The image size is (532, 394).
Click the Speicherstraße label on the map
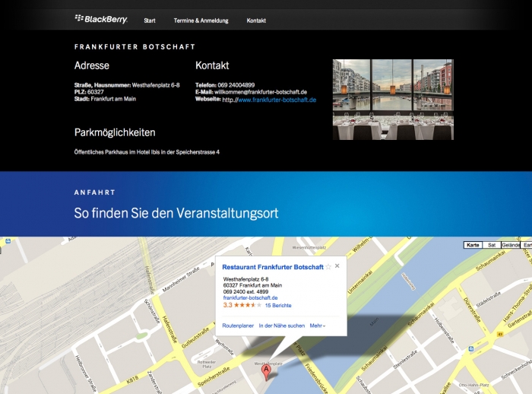tap(214, 377)
